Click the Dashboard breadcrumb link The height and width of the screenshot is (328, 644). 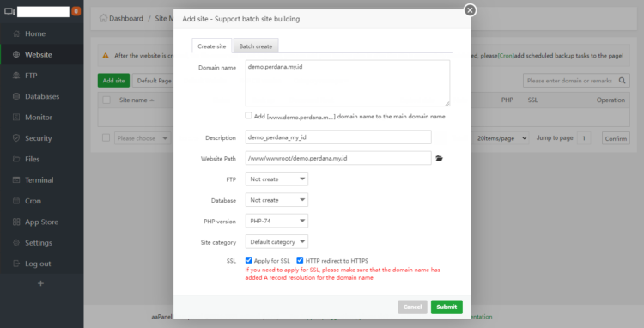pyautogui.click(x=126, y=19)
